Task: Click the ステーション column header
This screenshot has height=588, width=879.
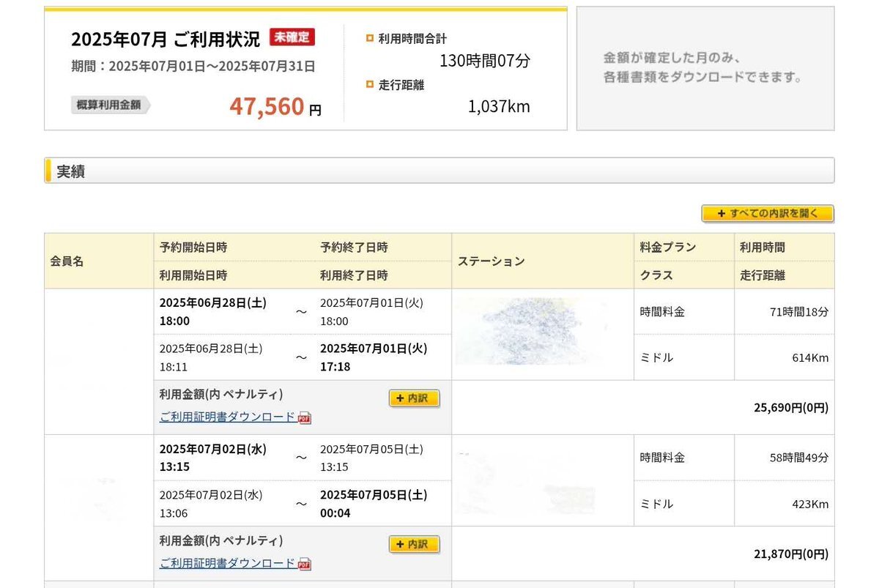Action: point(492,261)
